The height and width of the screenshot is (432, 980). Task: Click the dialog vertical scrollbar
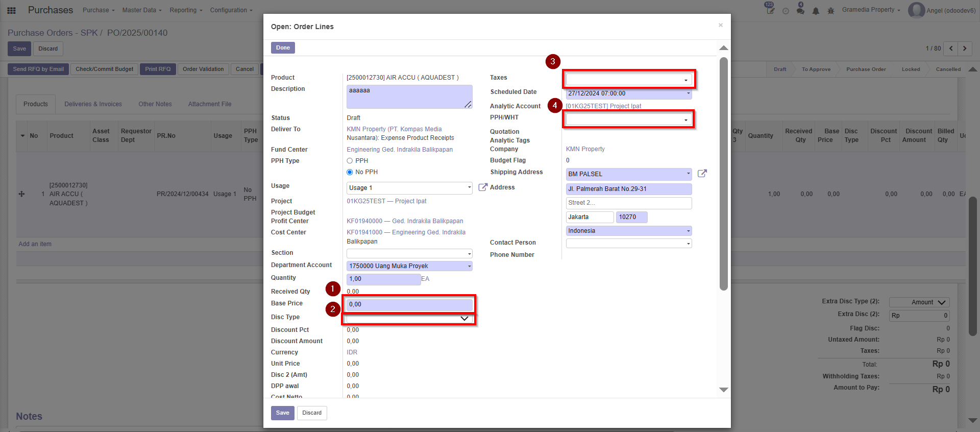point(723,174)
